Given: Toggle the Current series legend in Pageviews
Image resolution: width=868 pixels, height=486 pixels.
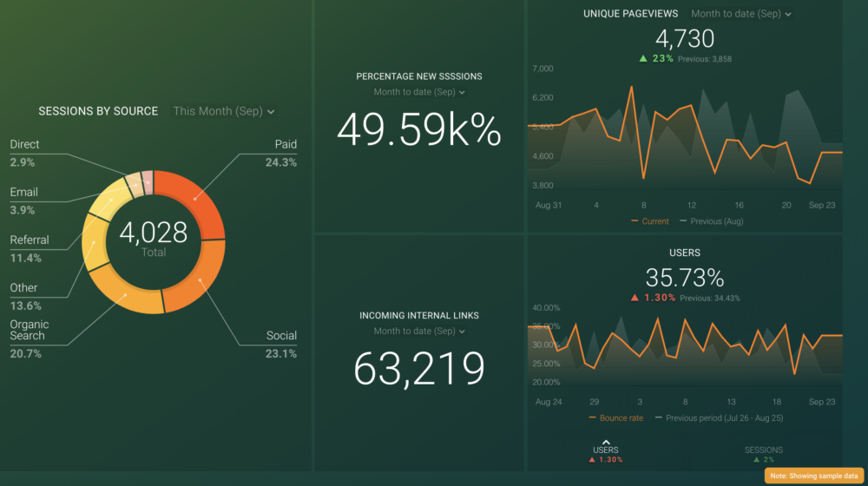Looking at the screenshot, I should [649, 221].
